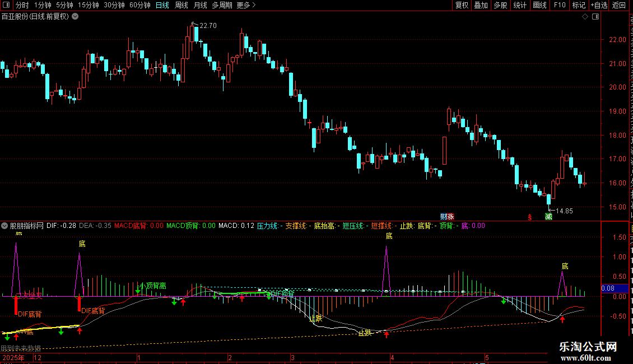Screen dimensions: 633x364
Task: Select the 15分钟 period
Action: (x=89, y=5)
